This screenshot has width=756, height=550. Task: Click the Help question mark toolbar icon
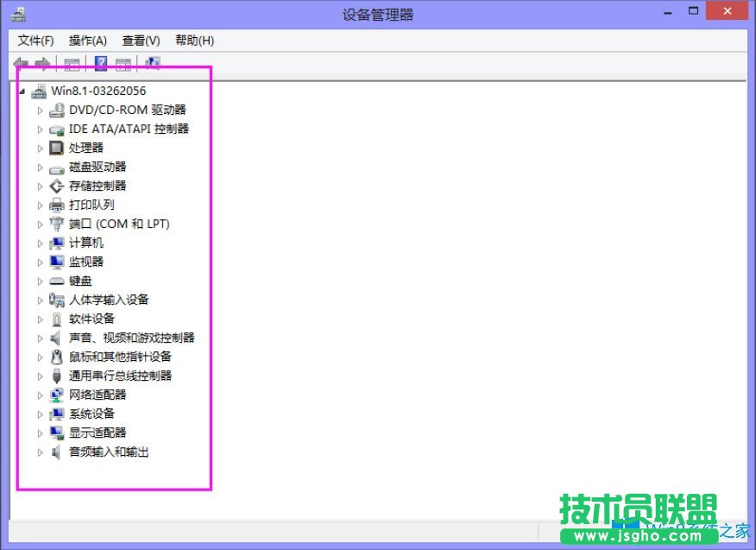click(x=101, y=63)
